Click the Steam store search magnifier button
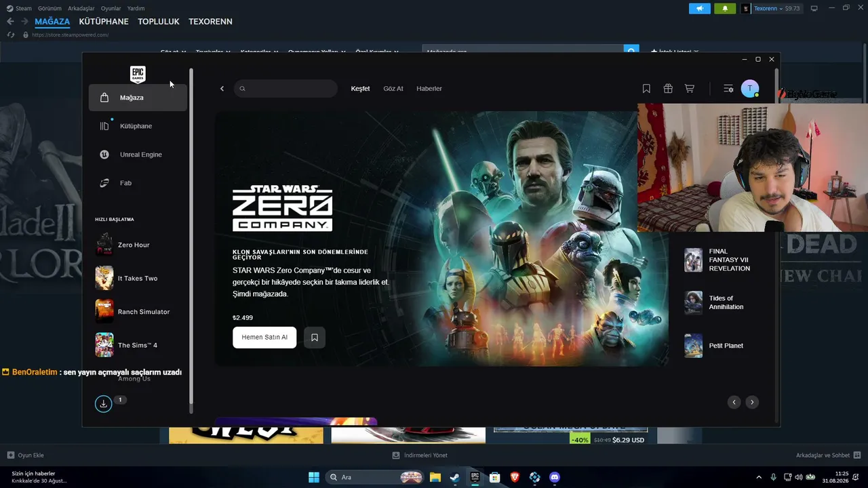This screenshot has height=488, width=868. coord(631,51)
